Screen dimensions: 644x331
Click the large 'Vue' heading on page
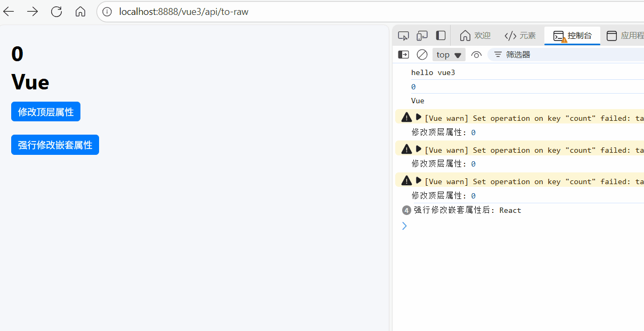(x=30, y=82)
